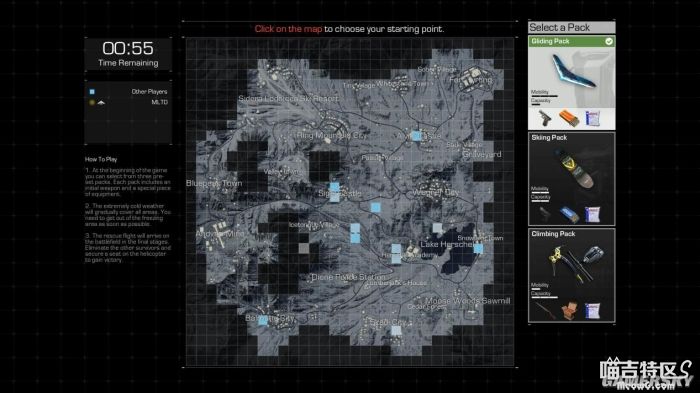Click the Time Remaining countdown timer
700x393 pixels.
click(x=128, y=48)
